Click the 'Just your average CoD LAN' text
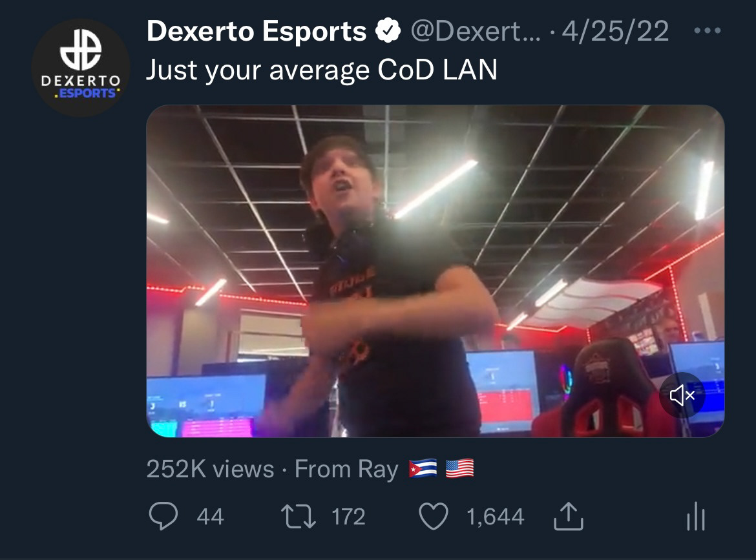756x560 pixels. [322, 70]
